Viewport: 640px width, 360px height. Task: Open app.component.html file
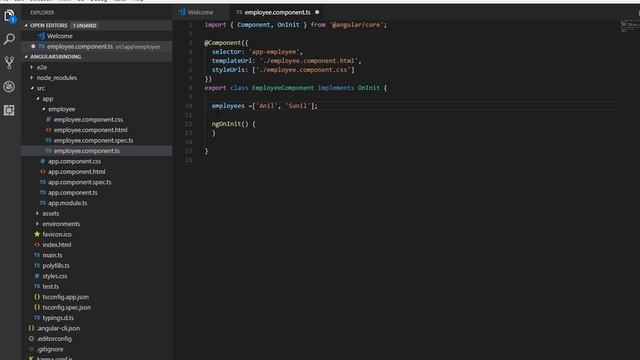point(97,172)
